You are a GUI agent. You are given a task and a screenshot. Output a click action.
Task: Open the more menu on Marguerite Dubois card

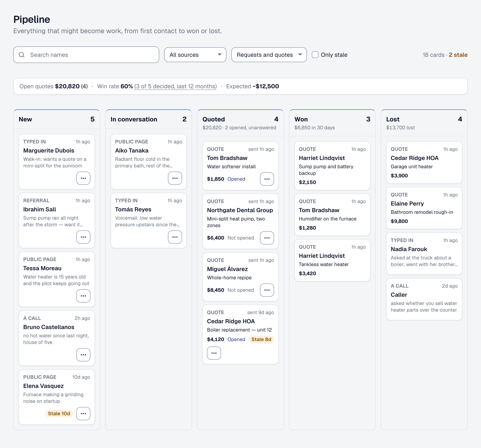(83, 178)
